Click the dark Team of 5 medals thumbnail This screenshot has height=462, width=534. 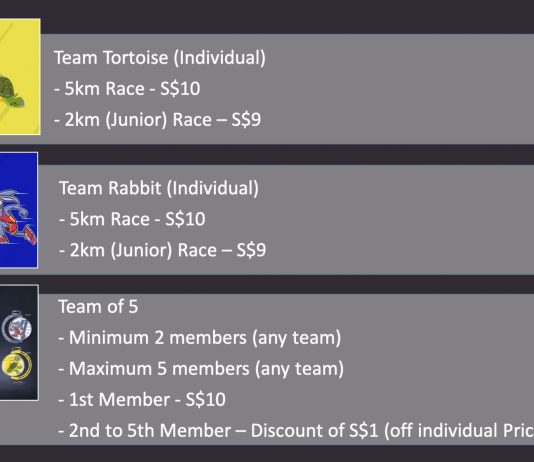19,342
